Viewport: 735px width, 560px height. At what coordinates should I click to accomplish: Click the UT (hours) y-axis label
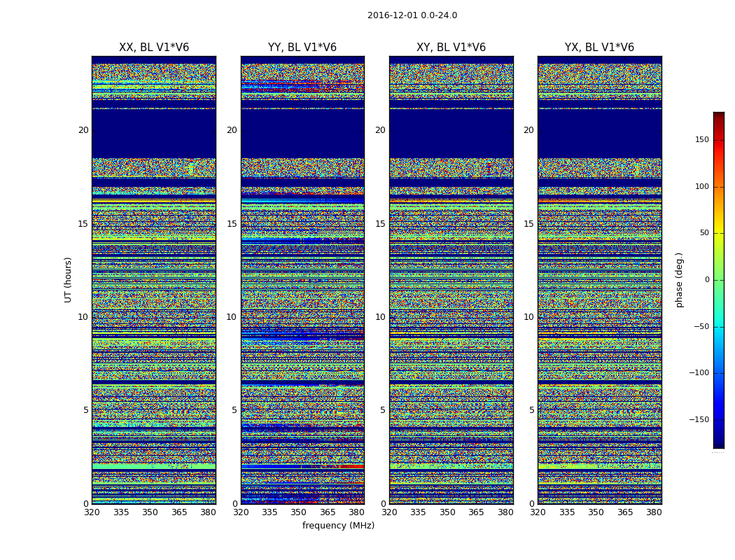point(69,279)
